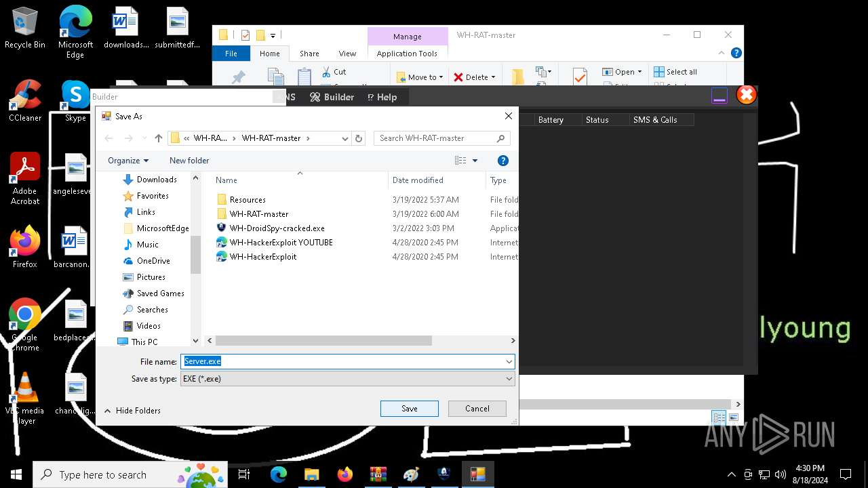Select WH-DroidSpy-cracked.exe file in list
The image size is (868, 488).
tap(277, 228)
